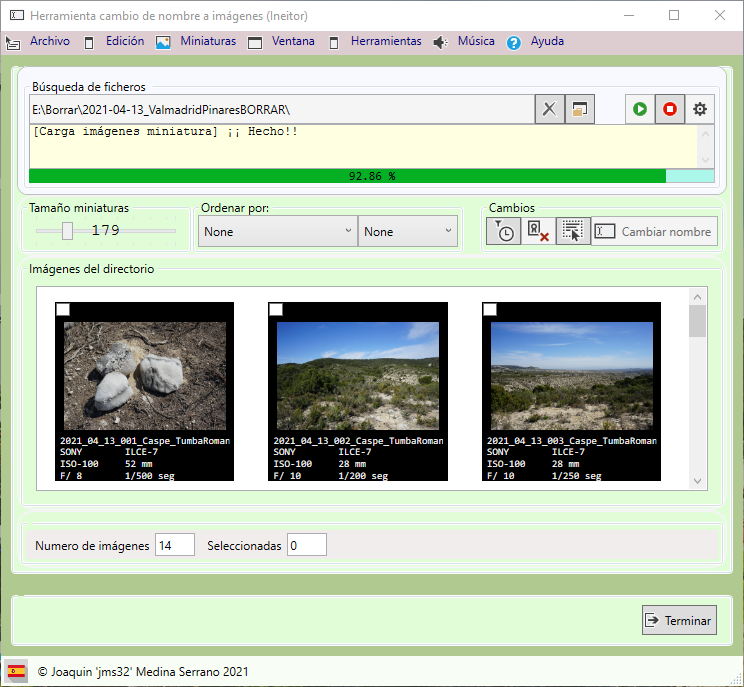Click the log message text area
744x687 pixels.
tap(363, 146)
